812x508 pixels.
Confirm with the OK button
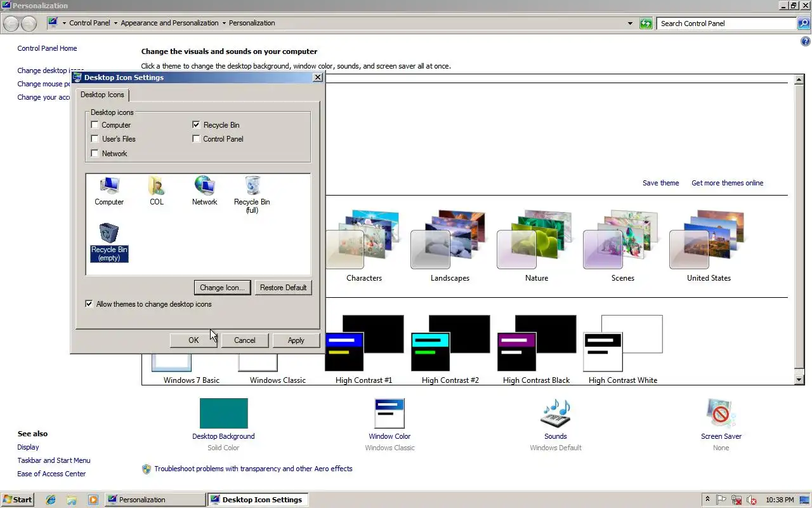193,340
